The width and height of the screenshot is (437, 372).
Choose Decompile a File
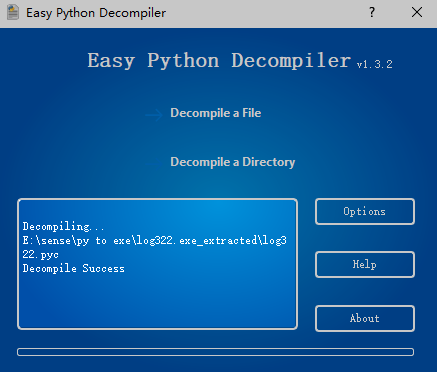tap(216, 113)
